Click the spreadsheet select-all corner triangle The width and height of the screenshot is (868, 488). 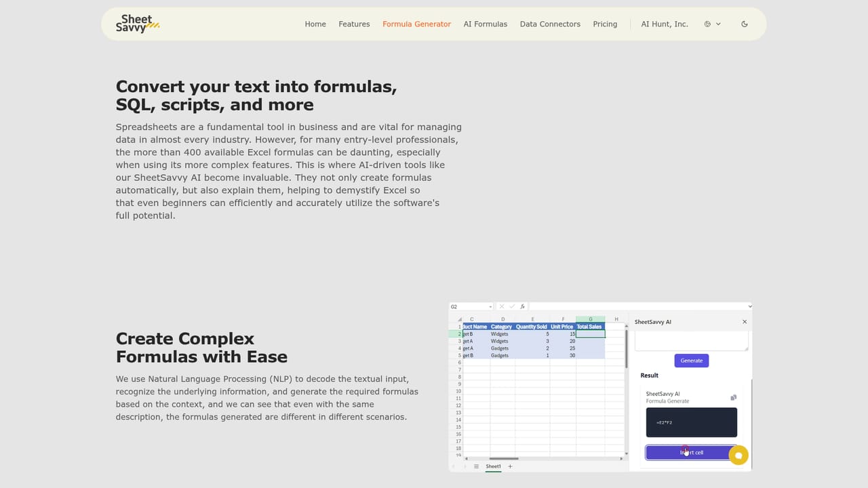click(x=460, y=319)
